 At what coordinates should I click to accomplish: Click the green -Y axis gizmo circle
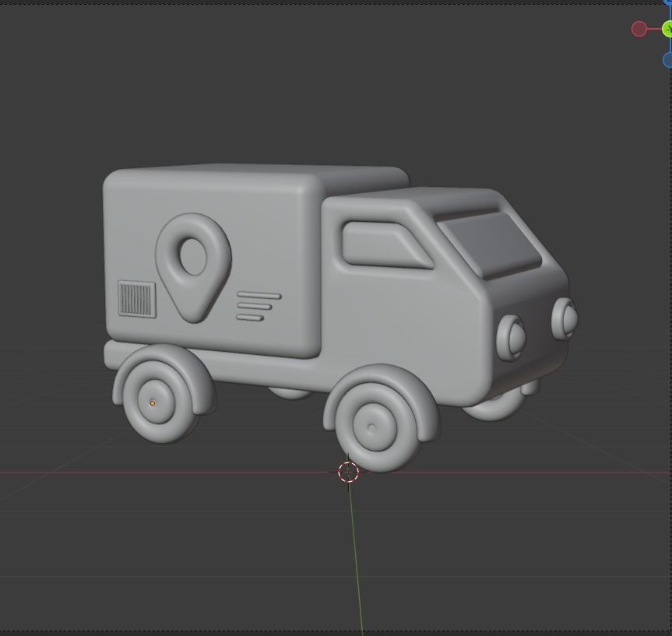click(x=667, y=29)
